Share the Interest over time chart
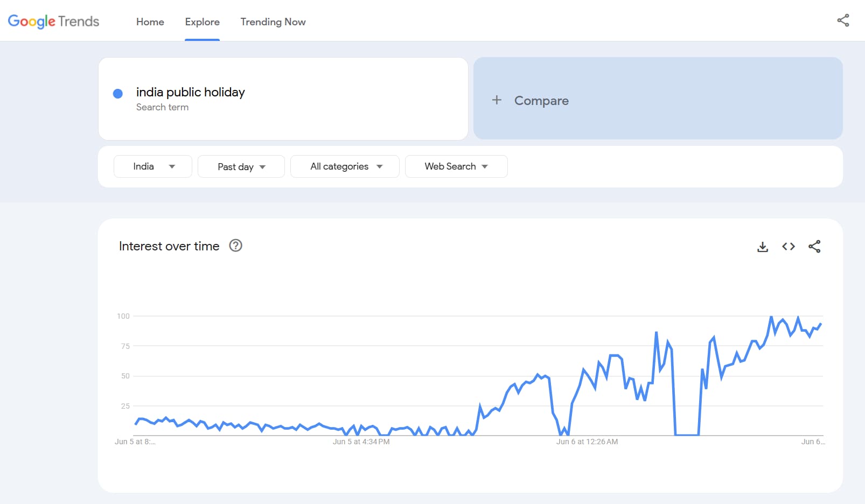The height and width of the screenshot is (504, 865). 814,247
